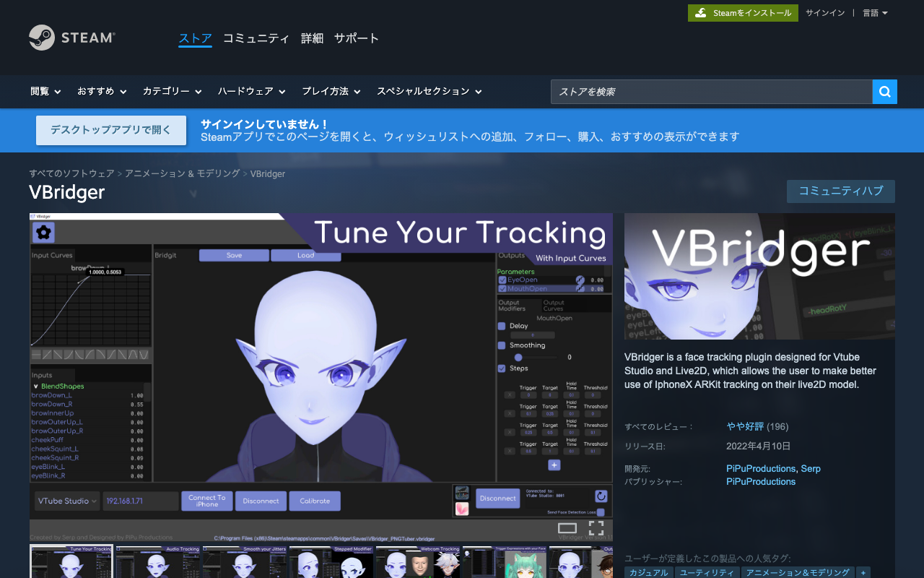Click the サインインしていません！ notice heading
Image resolution: width=924 pixels, height=578 pixels.
(265, 124)
